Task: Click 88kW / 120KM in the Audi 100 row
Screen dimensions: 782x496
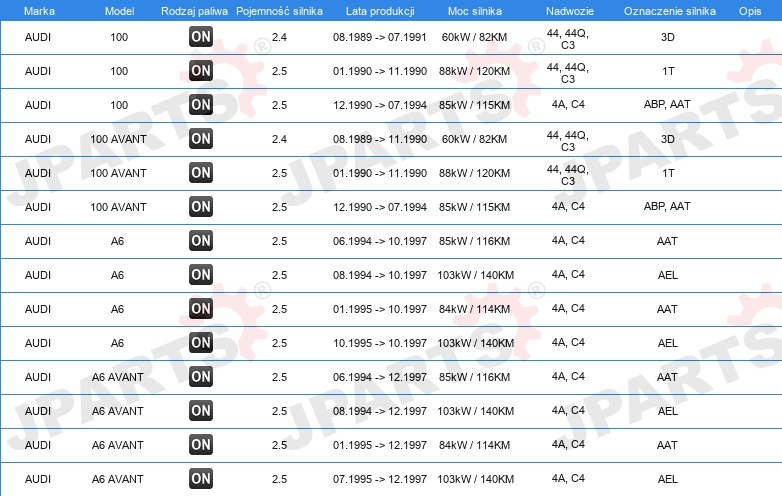Action: point(474,71)
